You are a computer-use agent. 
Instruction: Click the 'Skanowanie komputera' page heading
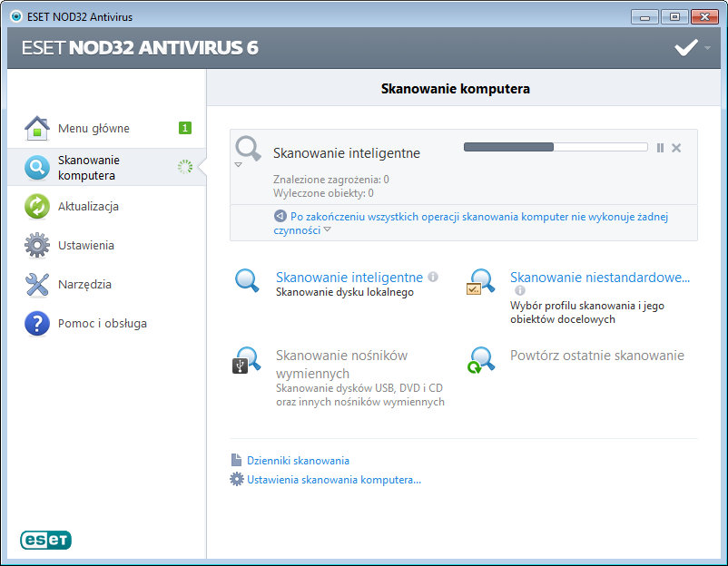(455, 89)
